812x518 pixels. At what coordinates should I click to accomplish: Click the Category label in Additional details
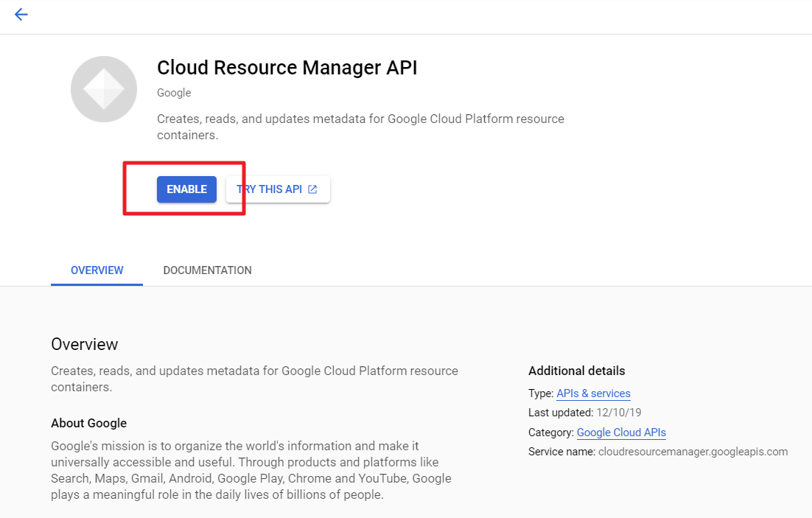(550, 433)
